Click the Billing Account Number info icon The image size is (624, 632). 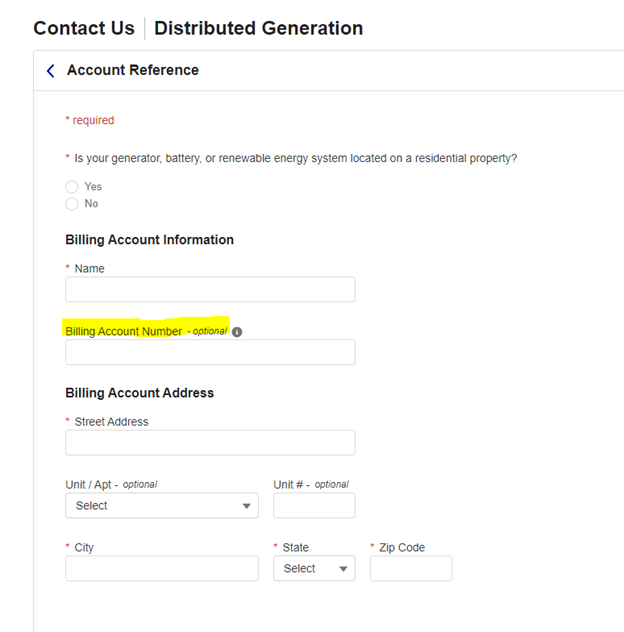pos(237,332)
